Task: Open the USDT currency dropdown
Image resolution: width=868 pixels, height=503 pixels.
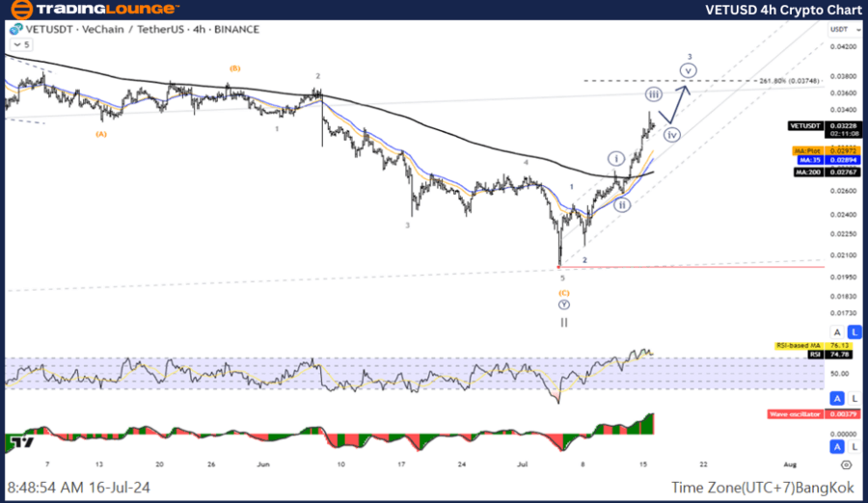Action: click(845, 29)
